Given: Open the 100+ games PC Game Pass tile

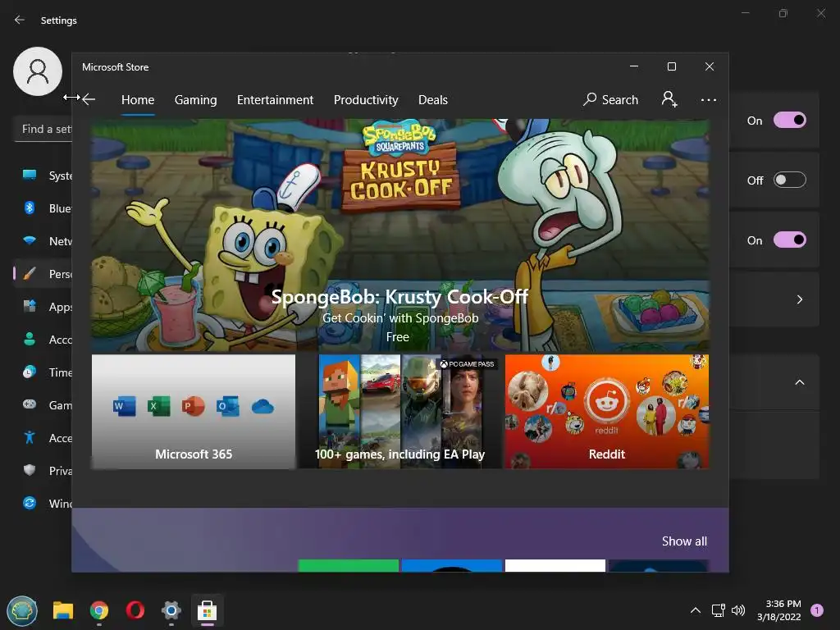Looking at the screenshot, I should (400, 412).
